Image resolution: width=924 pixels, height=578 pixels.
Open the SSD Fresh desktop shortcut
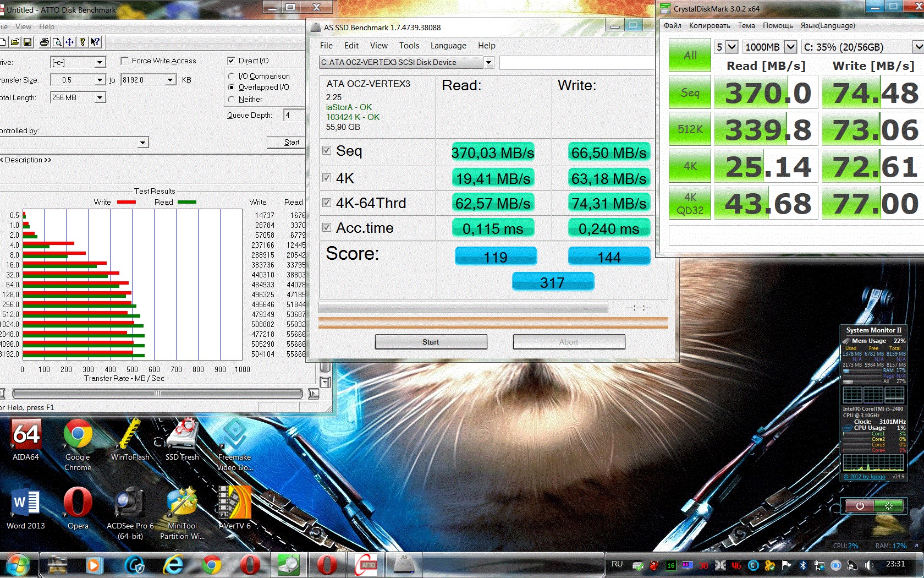182,440
